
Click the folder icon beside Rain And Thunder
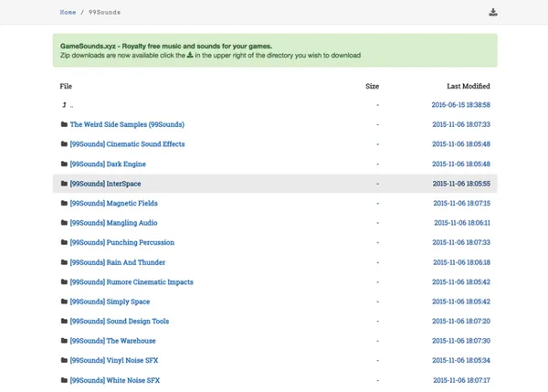coord(64,262)
